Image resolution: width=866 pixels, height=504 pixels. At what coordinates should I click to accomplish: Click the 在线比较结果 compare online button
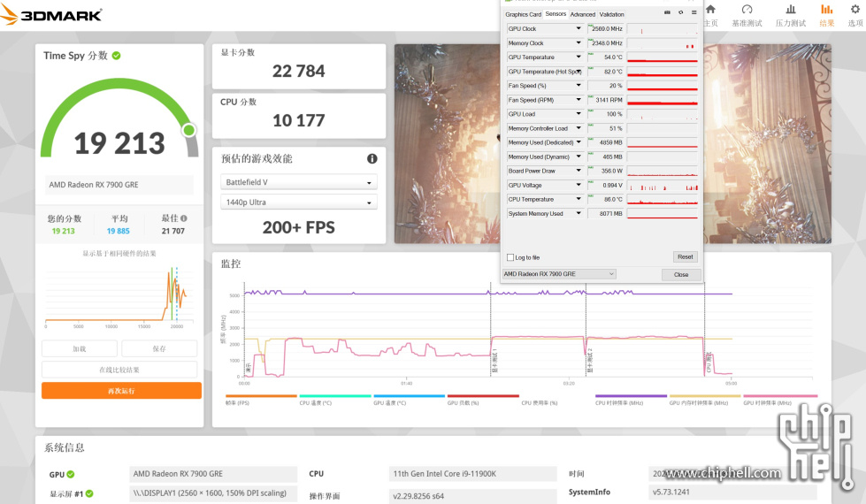(119, 370)
